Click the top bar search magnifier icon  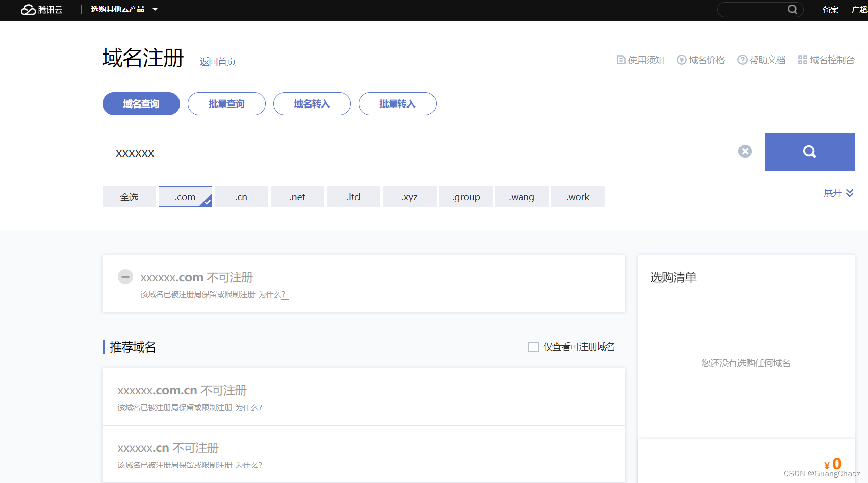pos(792,9)
